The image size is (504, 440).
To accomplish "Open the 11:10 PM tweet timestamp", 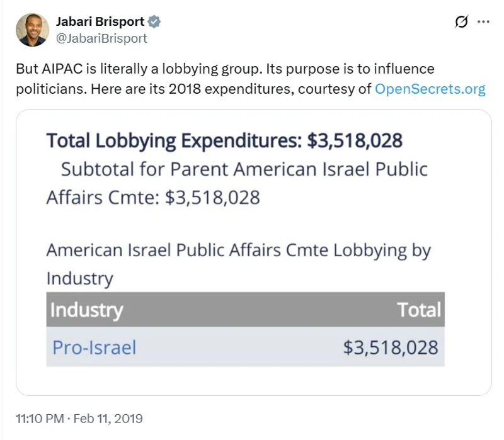I will 40,418.
